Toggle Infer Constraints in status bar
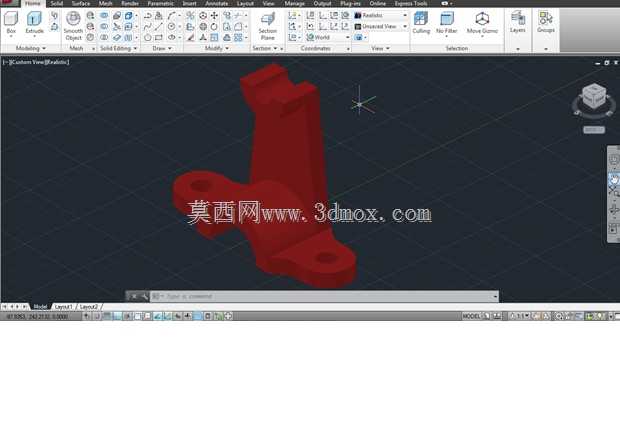The image size is (620, 428). tap(87, 316)
